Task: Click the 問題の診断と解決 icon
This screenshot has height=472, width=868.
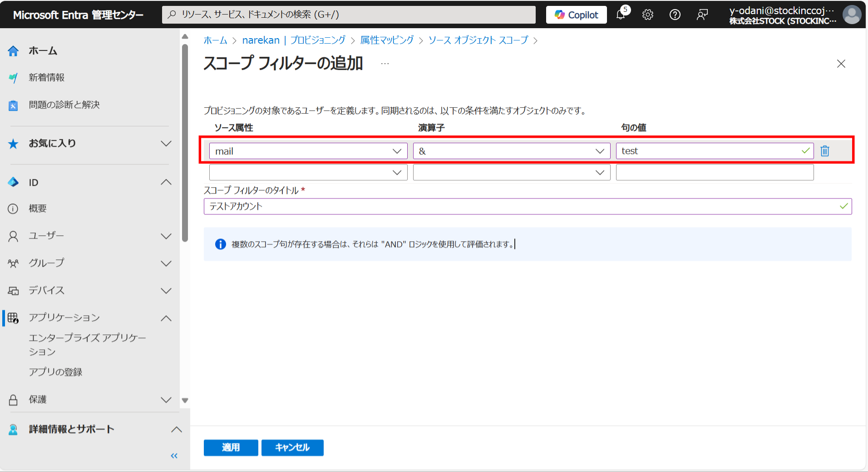Action: [13, 105]
